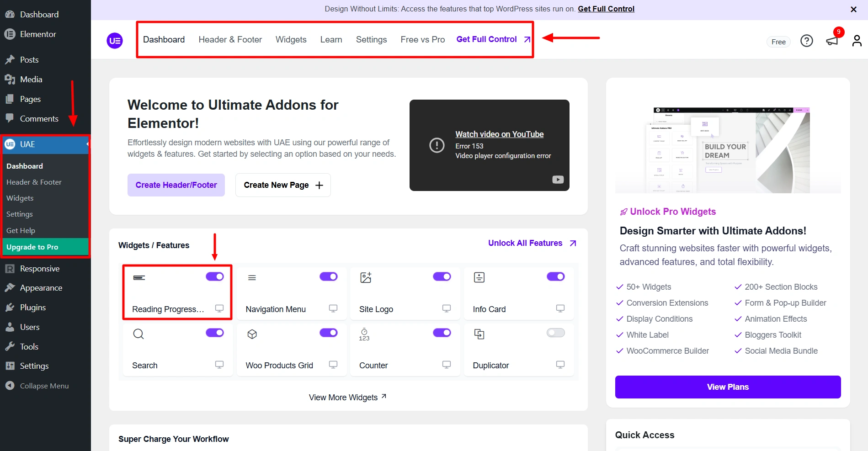Click the Counter widget icon
The image size is (868, 451).
[364, 334]
